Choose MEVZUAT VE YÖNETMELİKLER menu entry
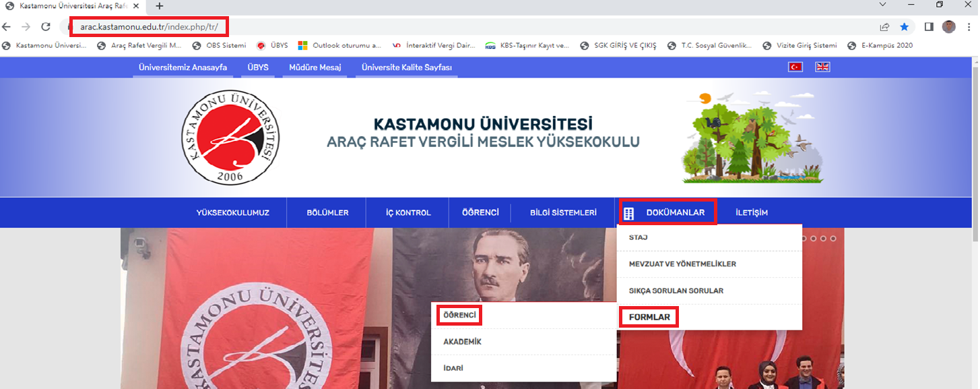The height and width of the screenshot is (389, 980). (x=709, y=264)
